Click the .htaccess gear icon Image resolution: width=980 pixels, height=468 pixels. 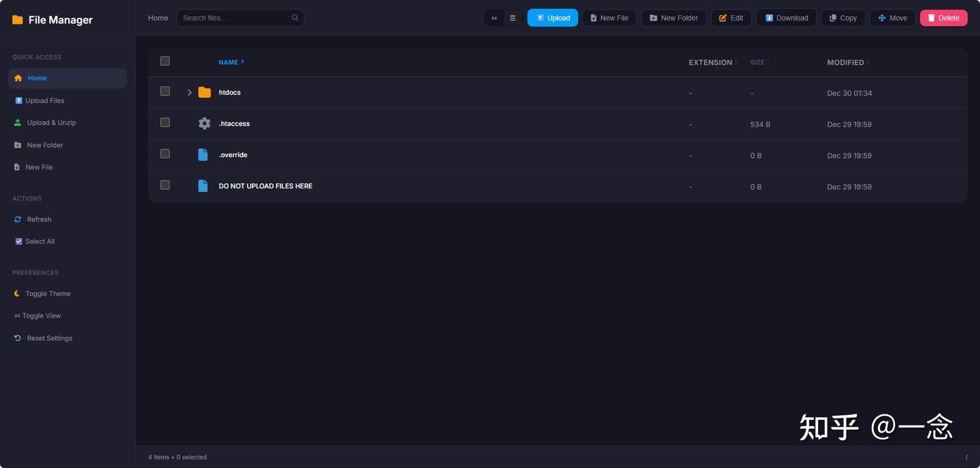coord(204,124)
